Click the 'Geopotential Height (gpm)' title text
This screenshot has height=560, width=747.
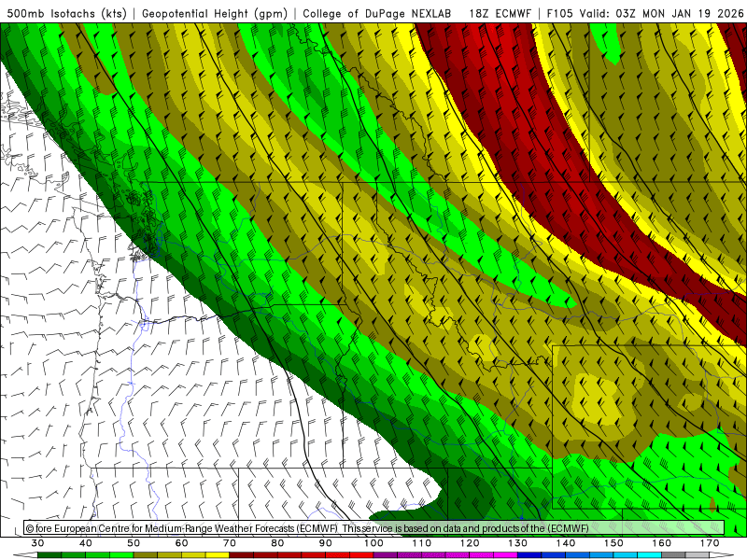(x=215, y=13)
